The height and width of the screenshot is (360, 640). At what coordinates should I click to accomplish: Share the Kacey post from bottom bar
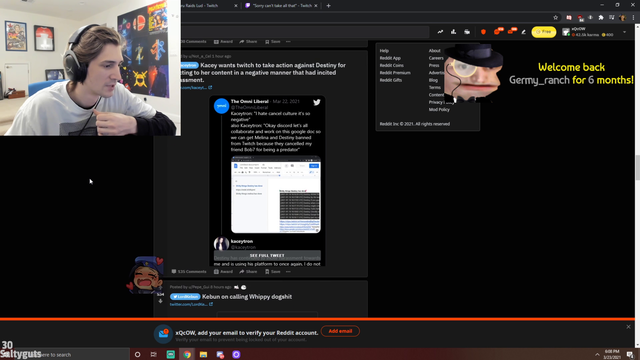248,271
